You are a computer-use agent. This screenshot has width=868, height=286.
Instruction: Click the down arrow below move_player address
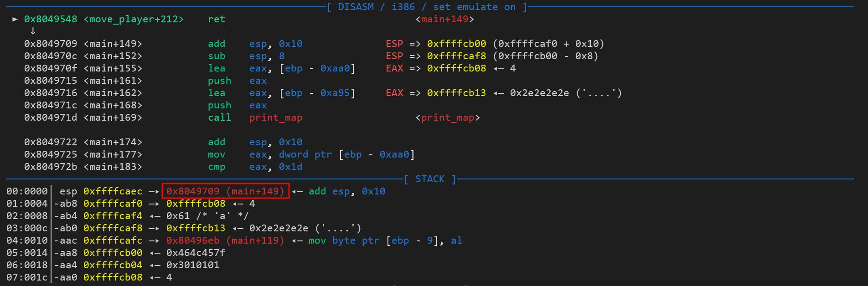(x=33, y=31)
